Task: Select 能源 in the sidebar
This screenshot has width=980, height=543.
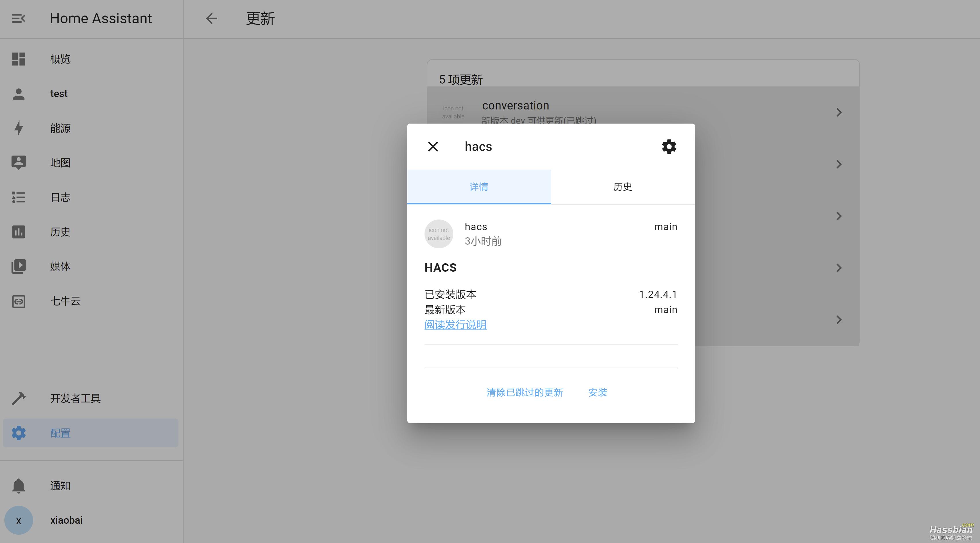Action: pyautogui.click(x=60, y=128)
